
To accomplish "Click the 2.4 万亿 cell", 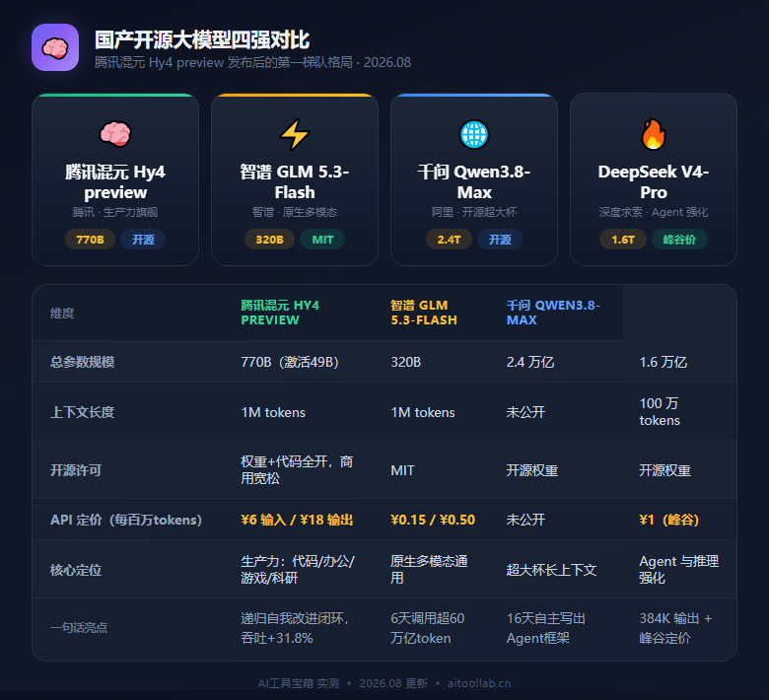I will pyautogui.click(x=530, y=362).
